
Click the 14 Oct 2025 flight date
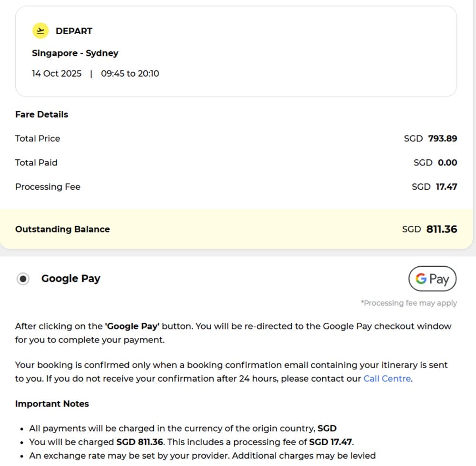57,74
